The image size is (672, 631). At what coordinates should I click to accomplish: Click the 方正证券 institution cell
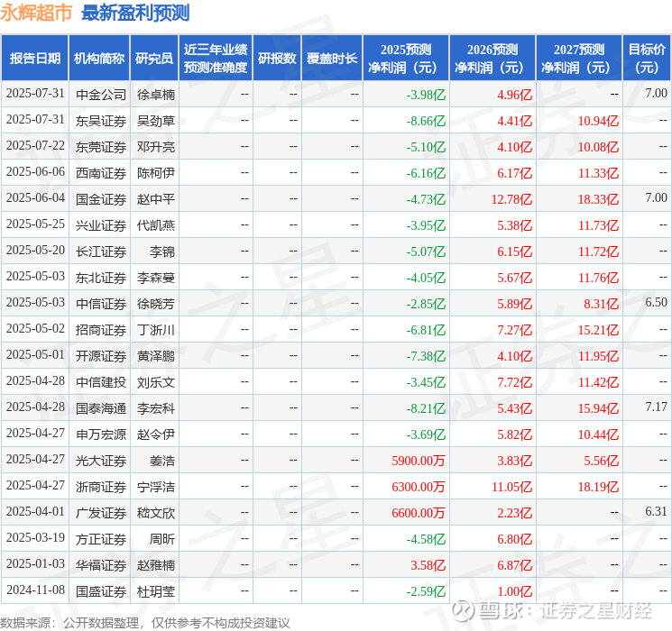(101, 539)
